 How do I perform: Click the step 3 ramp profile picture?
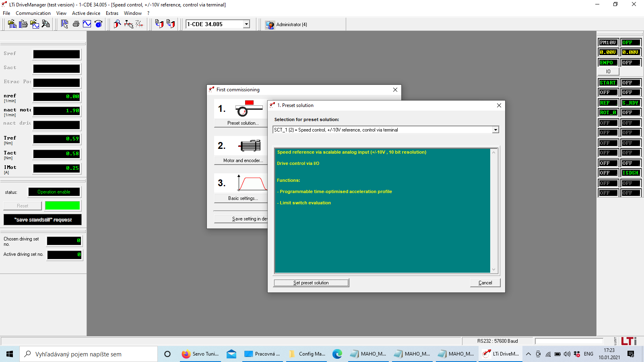point(252,183)
